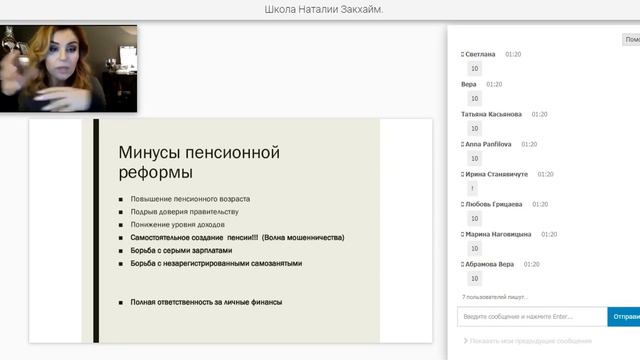Select chat user Любовь Грицаева
640x360 pixels.
493,204
